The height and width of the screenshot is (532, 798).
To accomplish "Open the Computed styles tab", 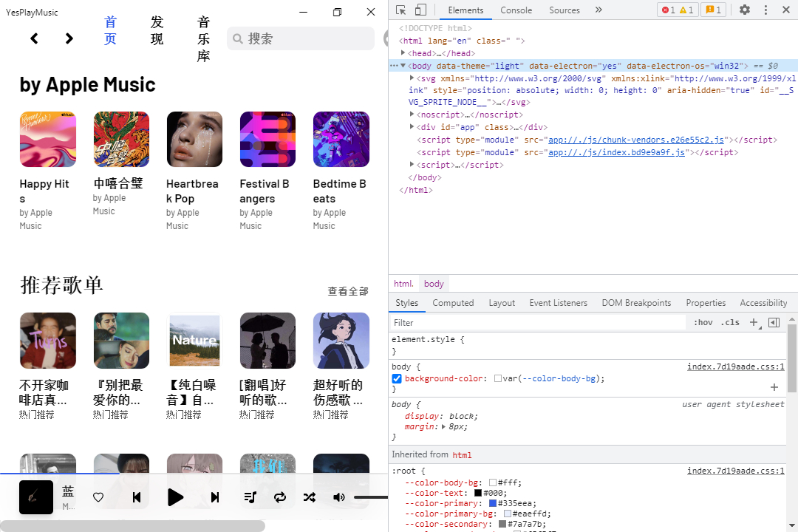I will 453,303.
